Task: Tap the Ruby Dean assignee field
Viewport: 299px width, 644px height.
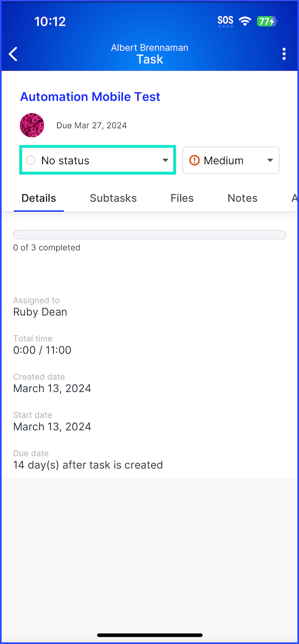Action: tap(40, 312)
